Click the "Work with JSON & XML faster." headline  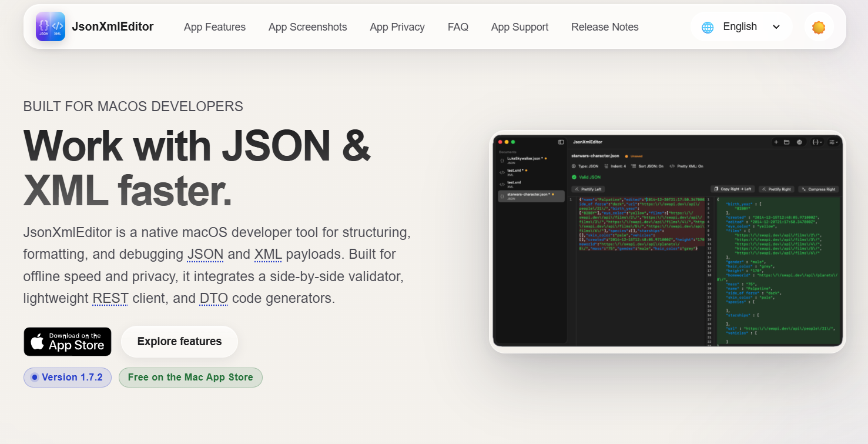pos(197,168)
